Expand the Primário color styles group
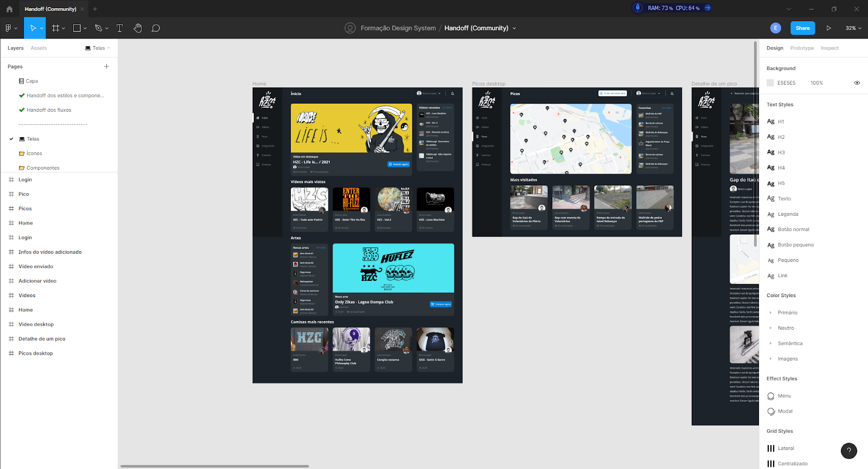 (770, 313)
